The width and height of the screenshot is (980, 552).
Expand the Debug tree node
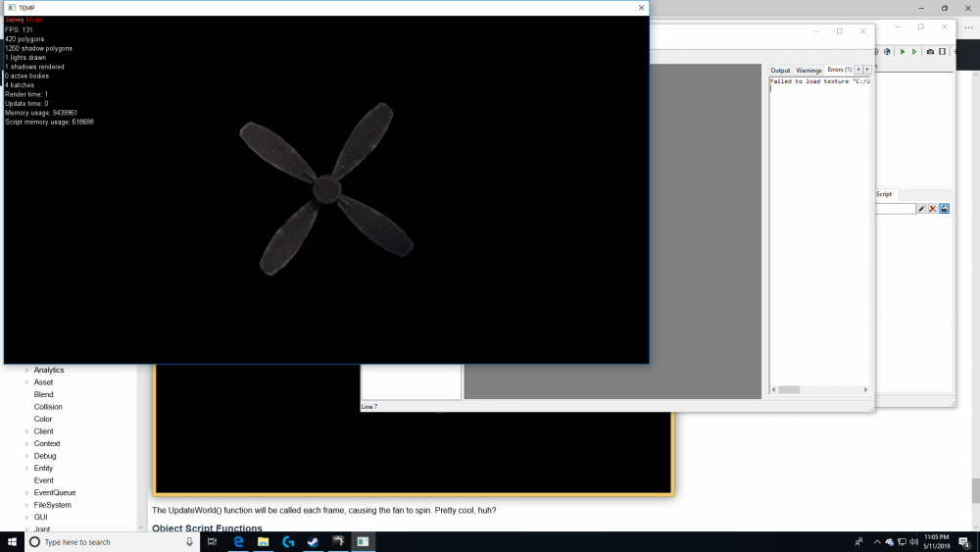tap(26, 456)
